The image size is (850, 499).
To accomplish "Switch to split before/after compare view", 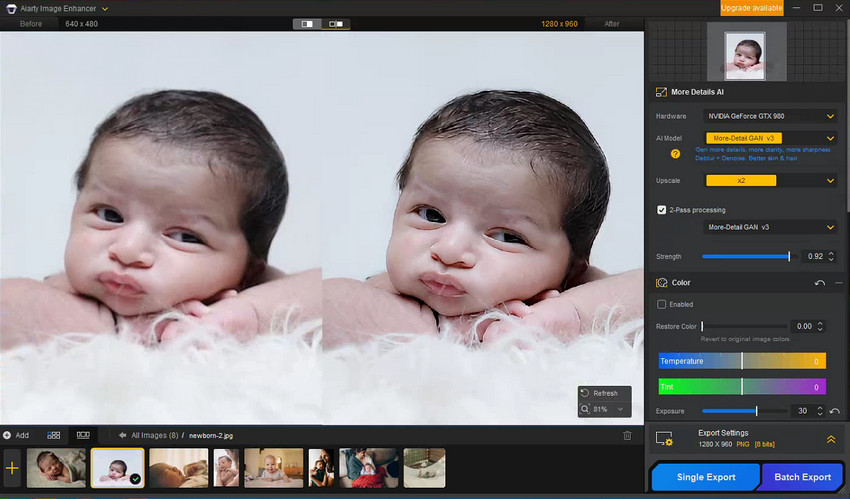I will (x=307, y=24).
